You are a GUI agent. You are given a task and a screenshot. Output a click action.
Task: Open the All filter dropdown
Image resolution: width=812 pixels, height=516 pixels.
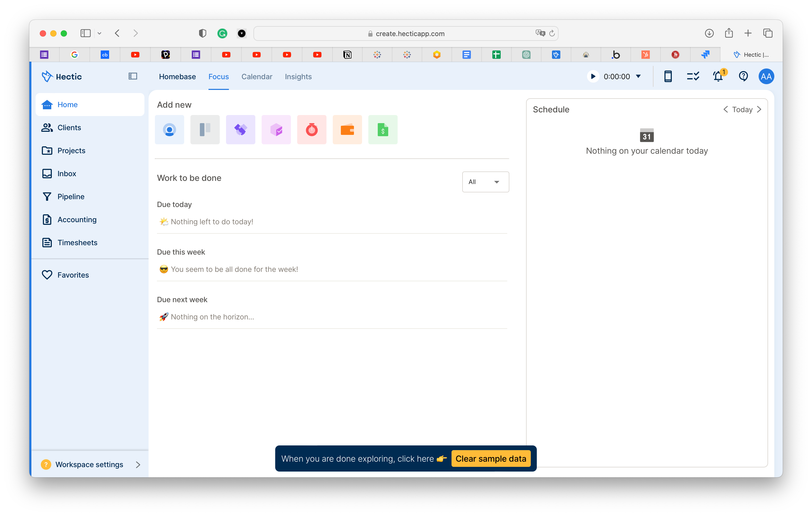point(485,182)
